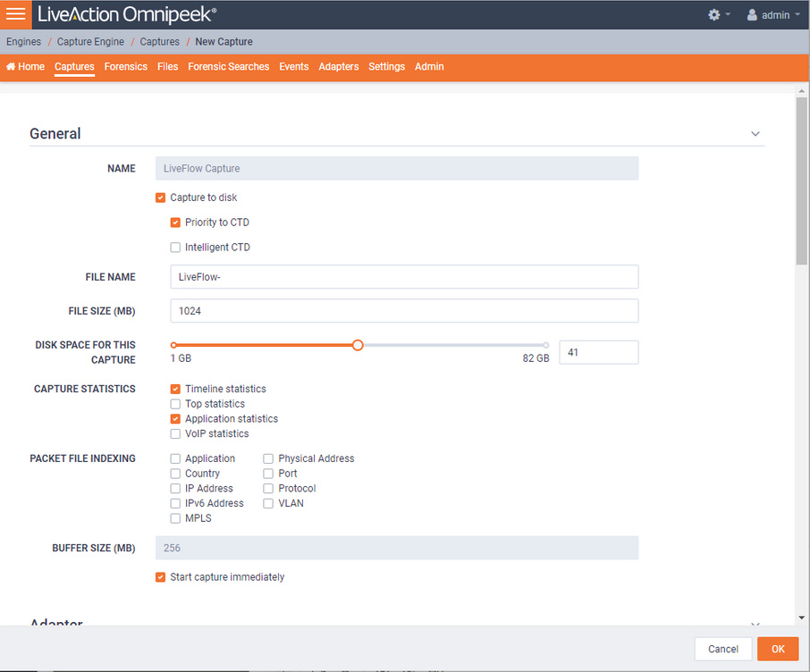The height and width of the screenshot is (672, 810).
Task: Check IPv6 Address indexing option
Action: pyautogui.click(x=175, y=504)
